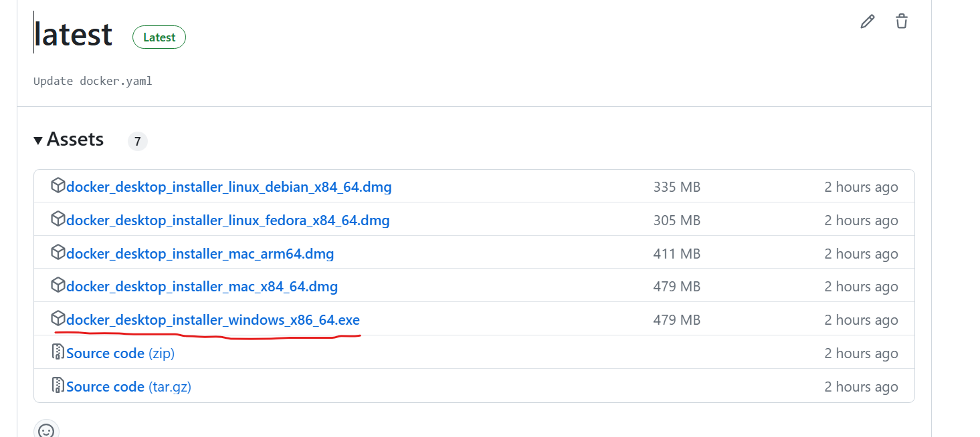This screenshot has height=437, width=980.
Task: Click the zip file icon for Source code (zip)
Action: coord(58,352)
